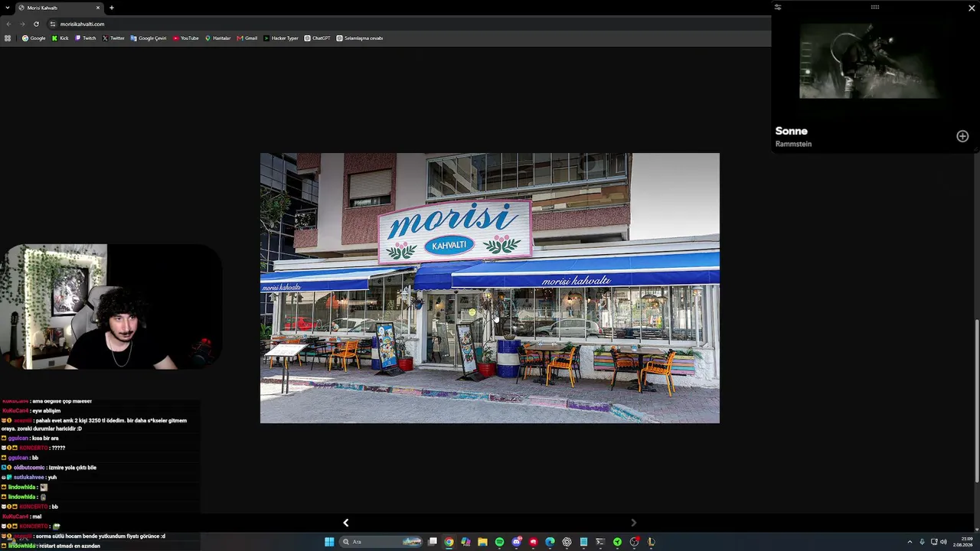Open Spotify from the taskbar

coord(499,542)
